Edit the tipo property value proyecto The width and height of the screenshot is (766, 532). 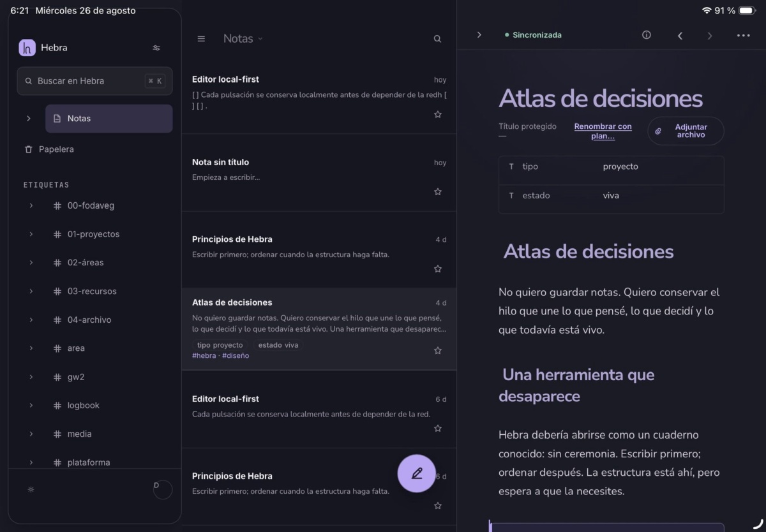tap(620, 166)
